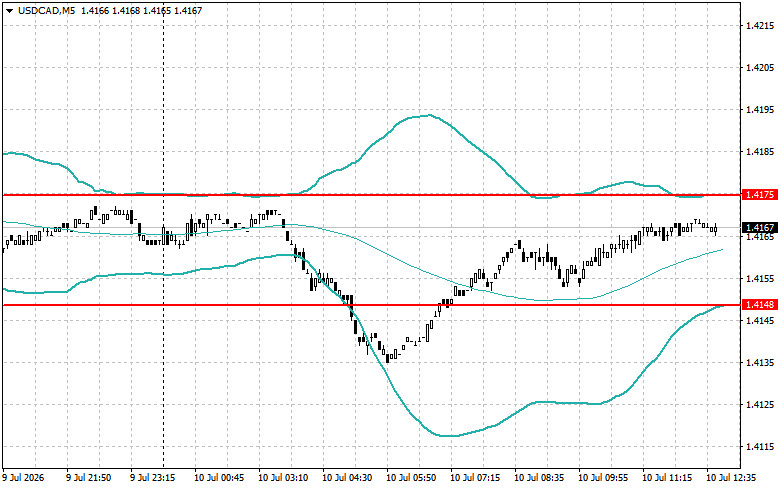This screenshot has height=489, width=781.
Task: Click the 1.4115 label on the price scale
Action: click(757, 447)
